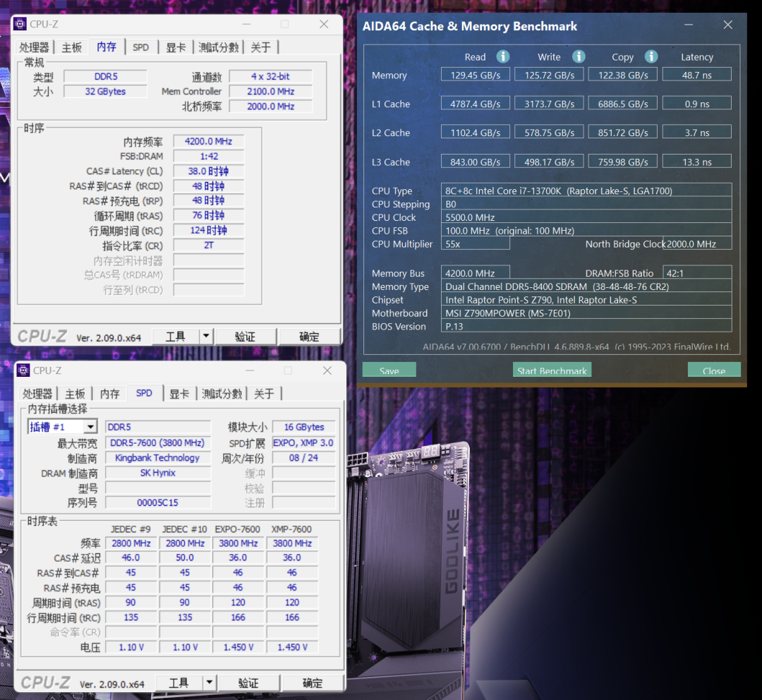This screenshot has height=700, width=762.
Task: Click L3 Cache latency 13.3 ns
Action: click(697, 162)
